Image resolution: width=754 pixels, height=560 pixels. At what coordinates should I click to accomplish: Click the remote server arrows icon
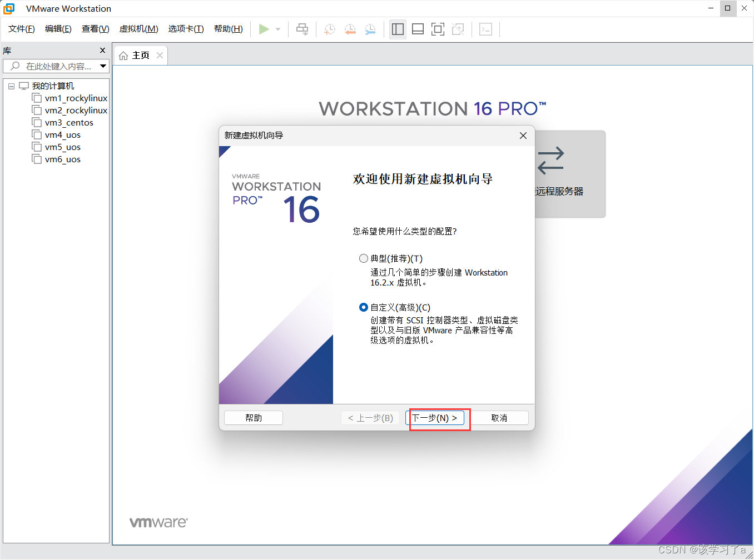point(551,161)
